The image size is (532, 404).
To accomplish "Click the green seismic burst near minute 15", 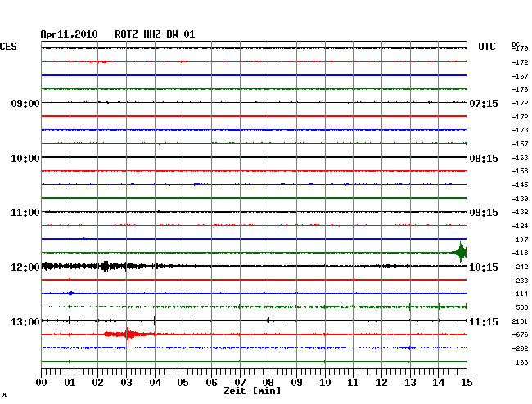I will 460,252.
